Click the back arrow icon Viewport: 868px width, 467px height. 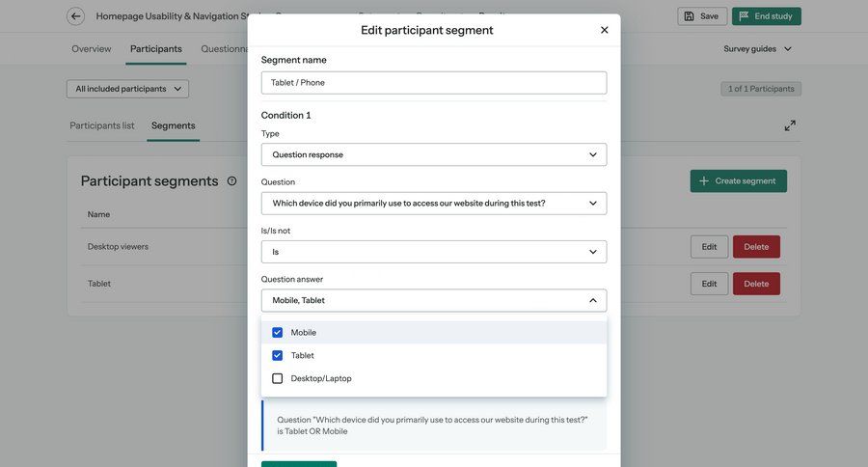coord(75,16)
